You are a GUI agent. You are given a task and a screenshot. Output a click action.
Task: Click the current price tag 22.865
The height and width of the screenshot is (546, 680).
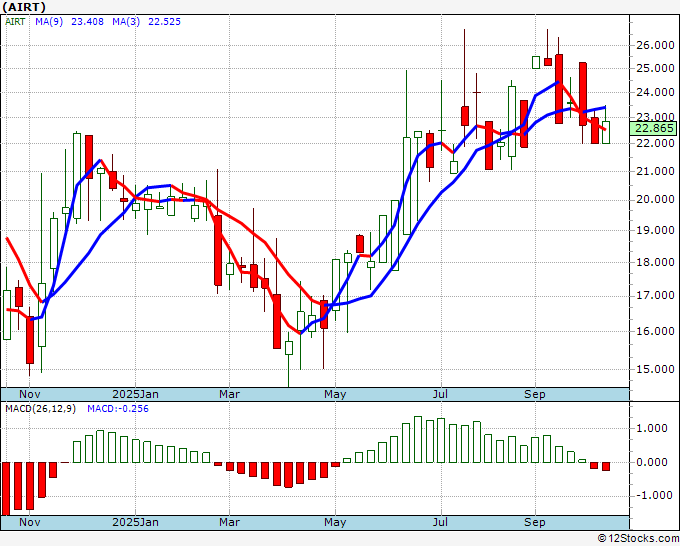click(654, 128)
